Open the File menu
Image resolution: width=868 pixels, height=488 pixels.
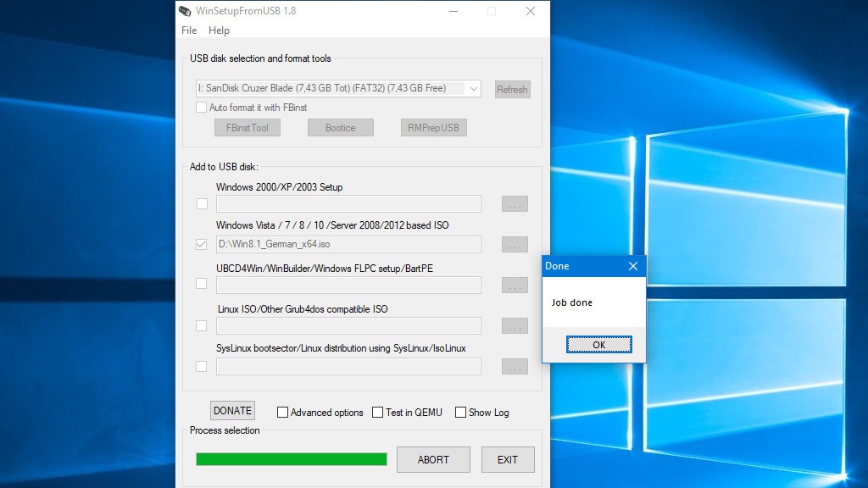point(188,30)
